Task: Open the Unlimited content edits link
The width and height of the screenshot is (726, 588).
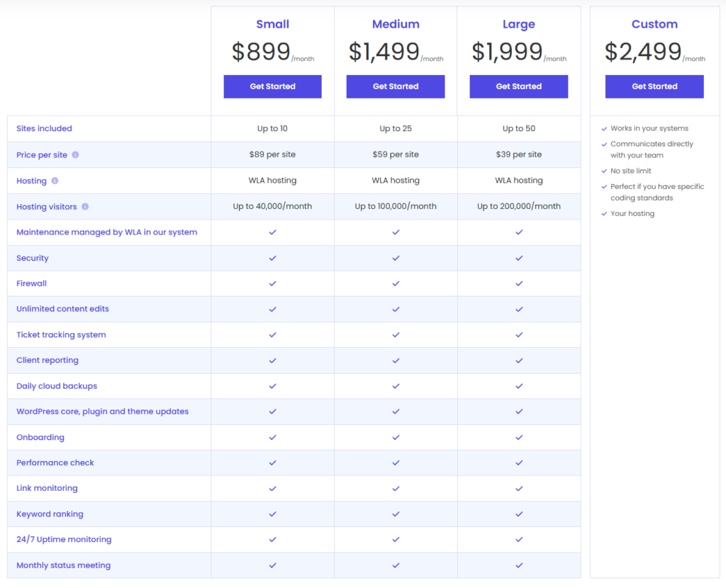Action: (x=62, y=309)
